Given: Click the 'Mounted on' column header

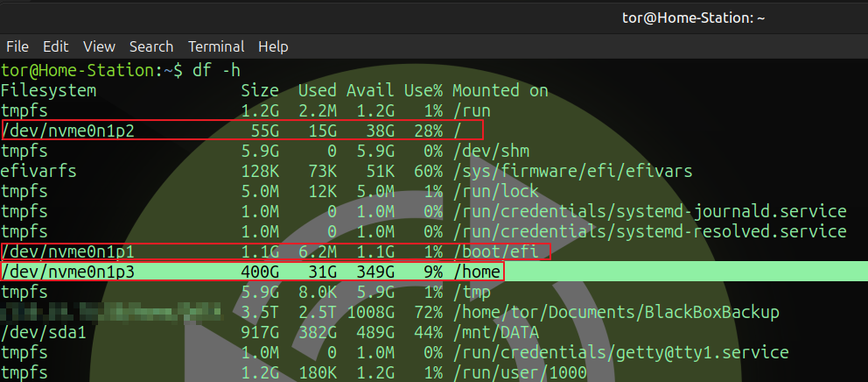Looking at the screenshot, I should pyautogui.click(x=500, y=91).
